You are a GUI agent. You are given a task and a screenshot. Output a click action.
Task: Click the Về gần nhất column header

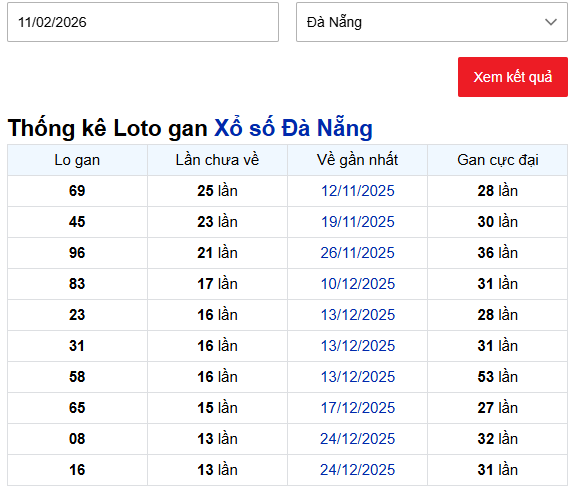tap(357, 160)
